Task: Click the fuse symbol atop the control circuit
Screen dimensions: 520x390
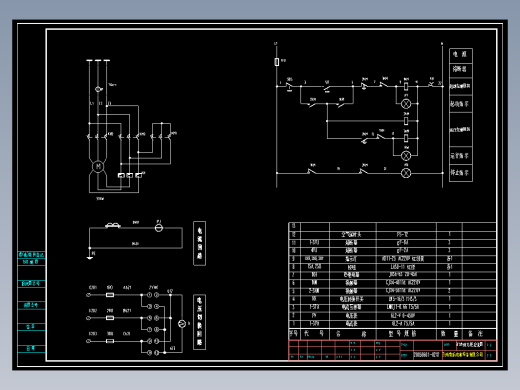Action: [x=277, y=62]
